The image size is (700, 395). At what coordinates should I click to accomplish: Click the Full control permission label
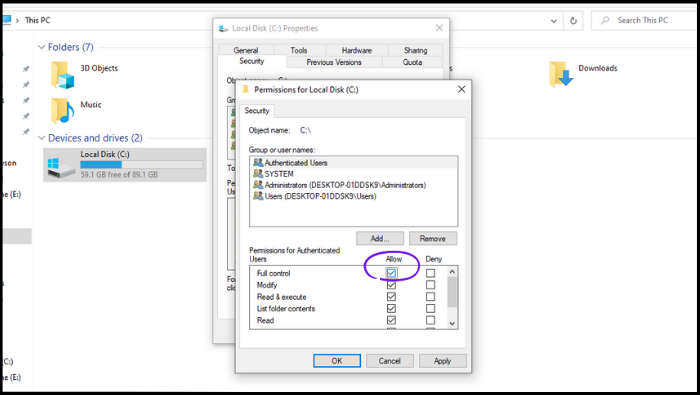(x=274, y=273)
